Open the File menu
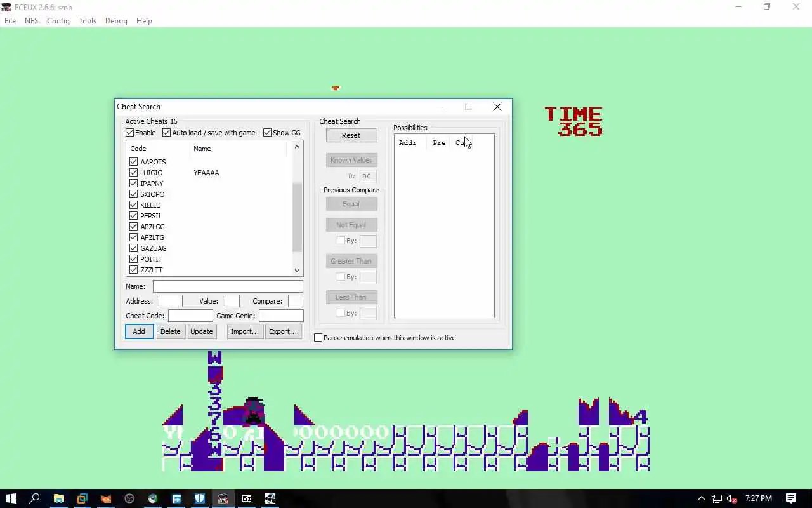 click(x=10, y=21)
